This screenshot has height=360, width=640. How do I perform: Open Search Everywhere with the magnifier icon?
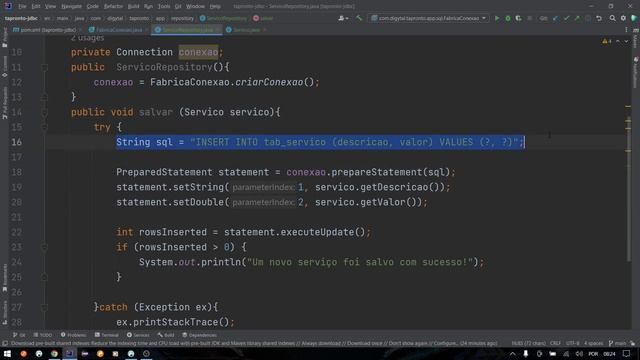(612, 18)
